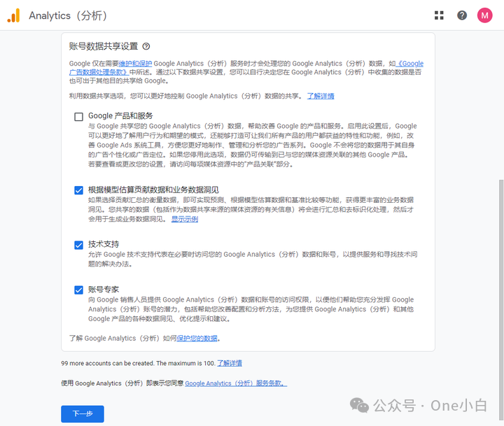The height and width of the screenshot is (426, 504).
Task: Enable the Google 产品和服务 checkbox
Action: (78, 117)
